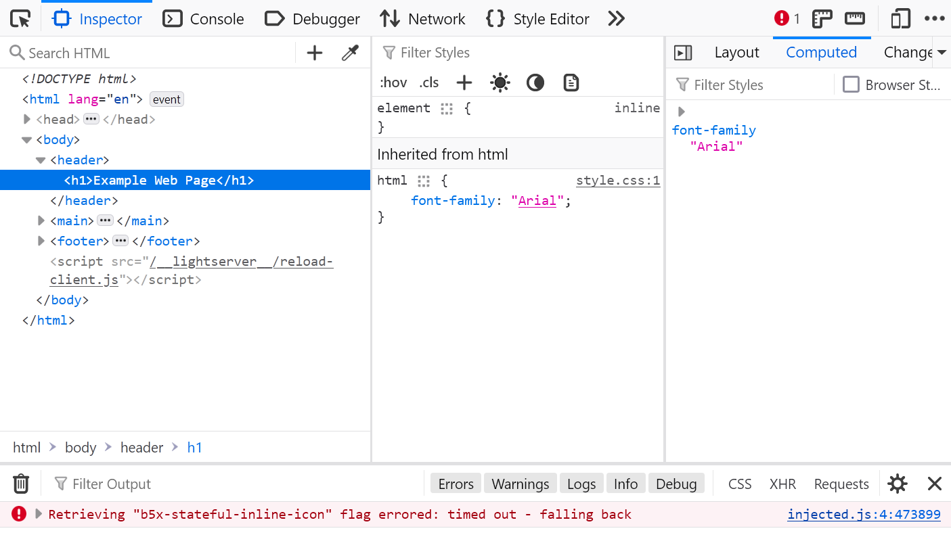Activate the element picker tool
The image size is (951, 560).
click(x=20, y=19)
